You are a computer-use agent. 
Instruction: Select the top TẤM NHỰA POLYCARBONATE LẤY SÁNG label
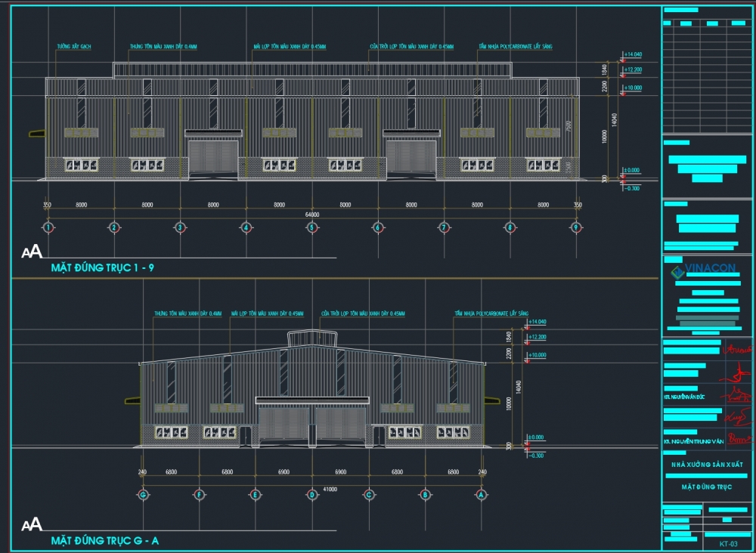coord(515,47)
